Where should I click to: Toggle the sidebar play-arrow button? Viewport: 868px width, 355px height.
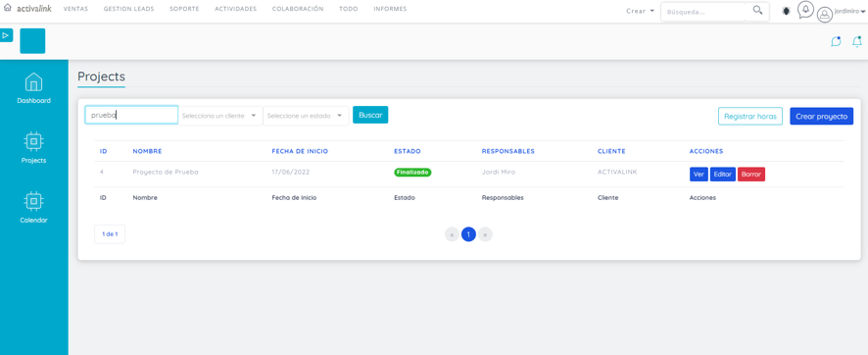click(6, 35)
